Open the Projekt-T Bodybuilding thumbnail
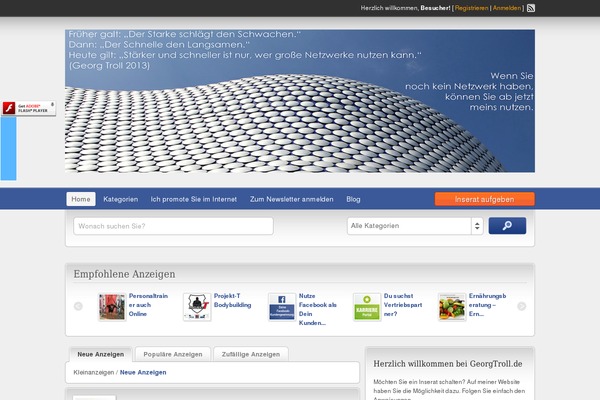Image resolution: width=600 pixels, height=400 pixels. pyautogui.click(x=197, y=307)
